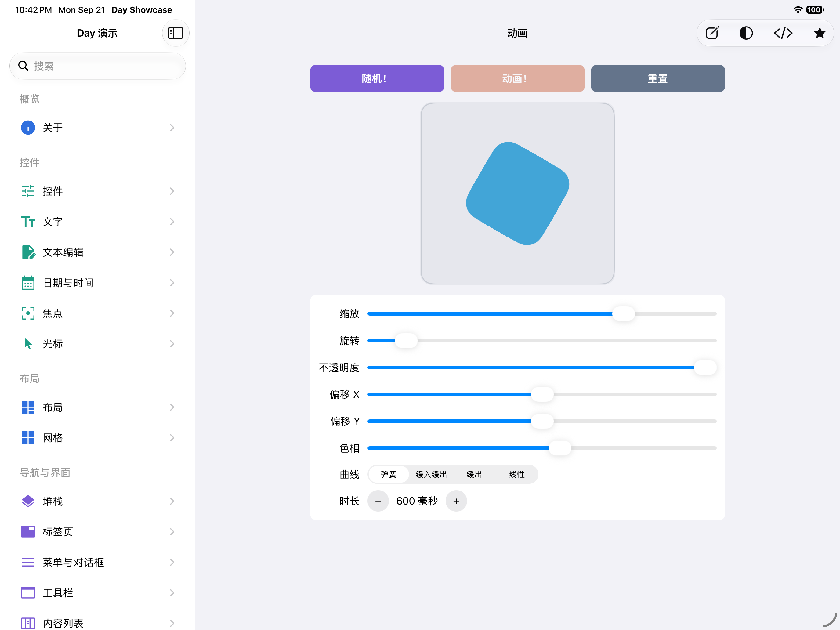Screen dimensions: 840x630
Task: Open the 菜单与对话框 sidebar item
Action: click(x=98, y=562)
